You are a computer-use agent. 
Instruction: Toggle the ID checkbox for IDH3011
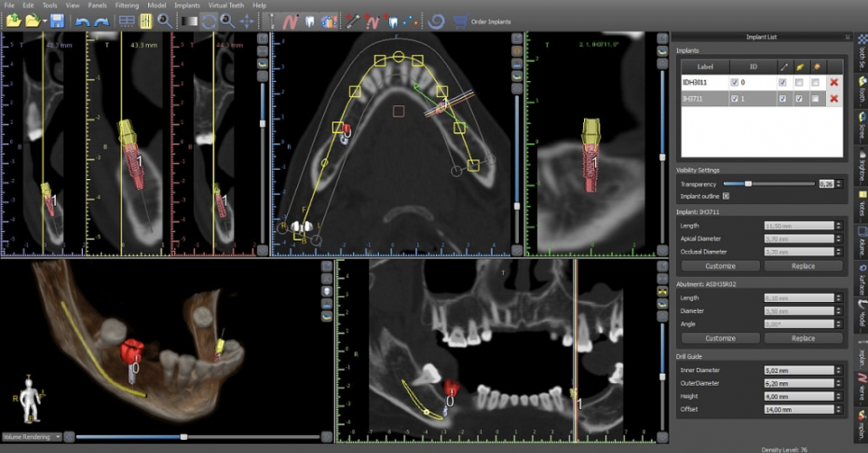click(x=735, y=83)
